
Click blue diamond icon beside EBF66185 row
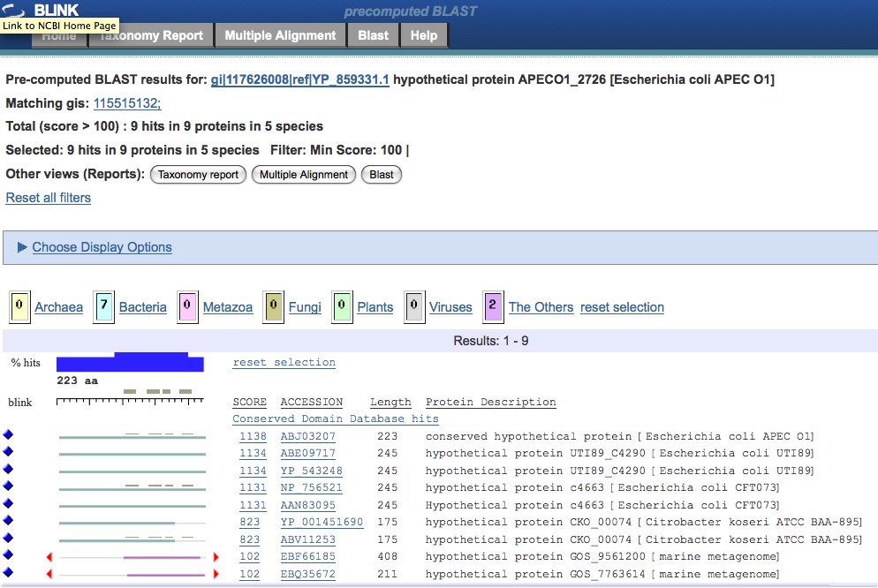pos(9,556)
